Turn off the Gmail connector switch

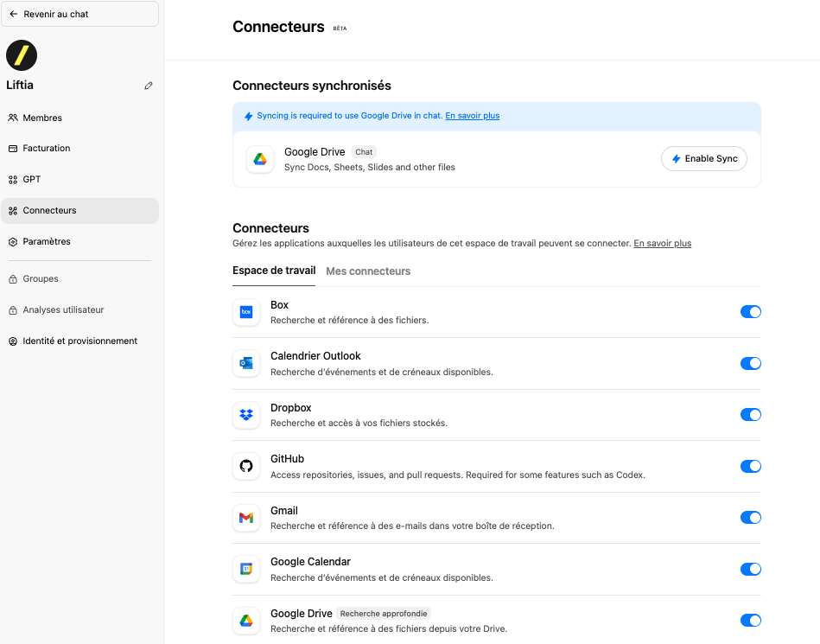coord(751,518)
